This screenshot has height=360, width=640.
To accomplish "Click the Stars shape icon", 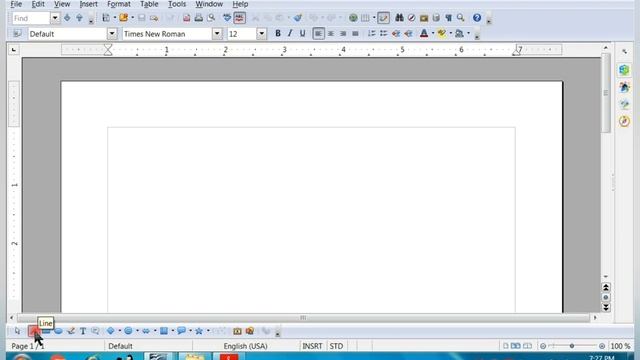I will coord(199,331).
